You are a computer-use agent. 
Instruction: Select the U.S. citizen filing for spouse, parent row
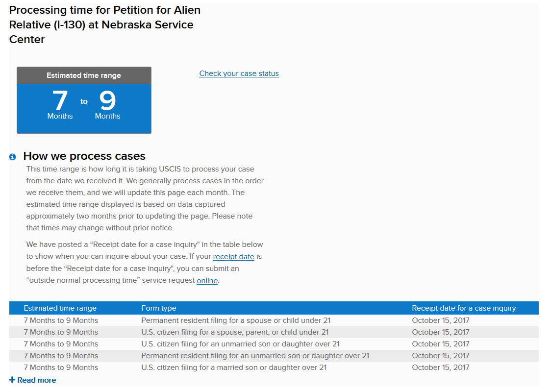tap(274, 332)
